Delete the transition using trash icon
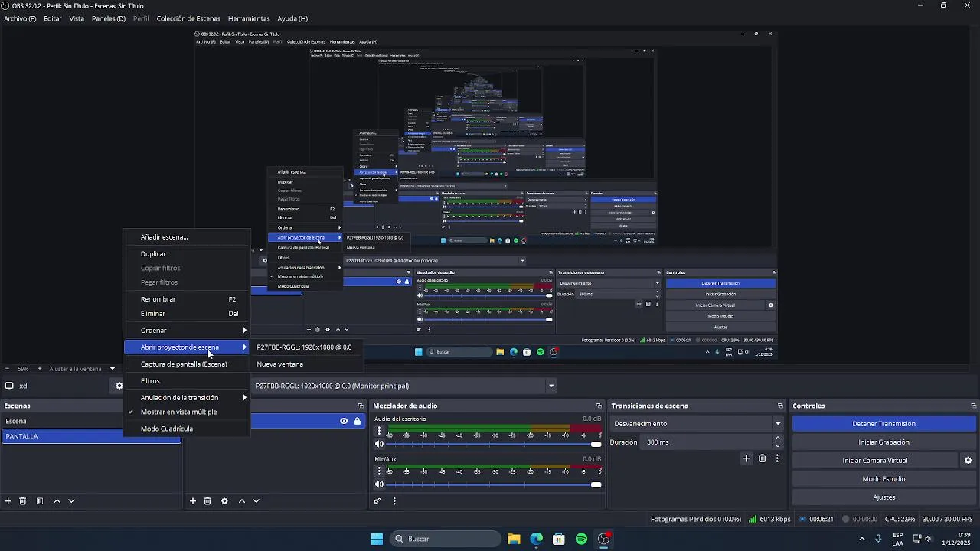 [x=762, y=458]
